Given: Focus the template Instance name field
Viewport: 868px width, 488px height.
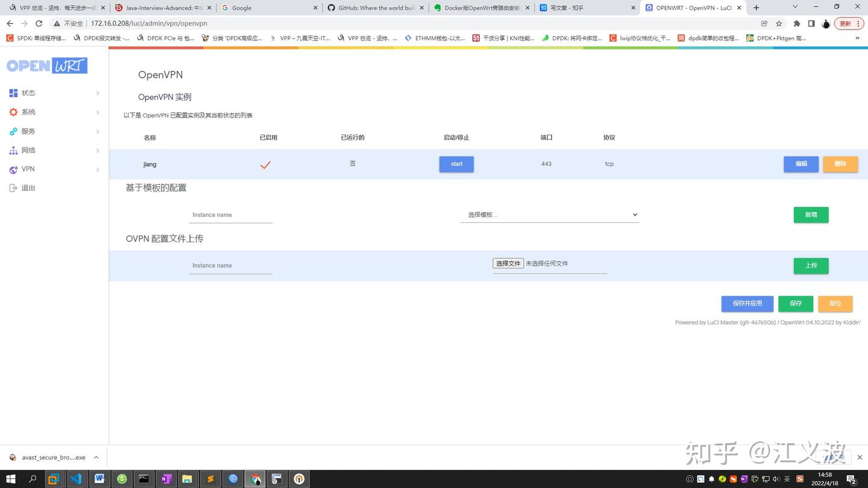Looking at the screenshot, I should point(231,215).
